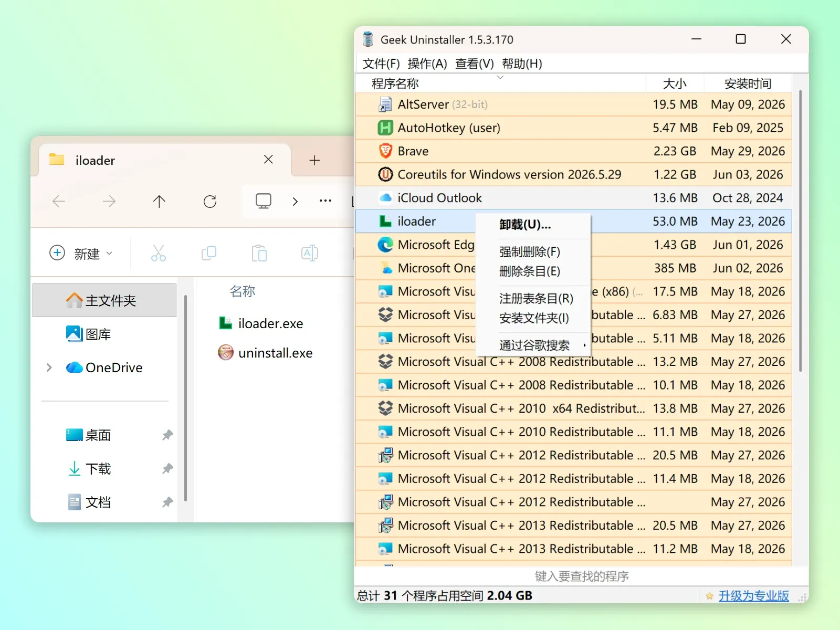This screenshot has width=840, height=630.
Task: Click 升级为专业版 upgrade link
Action: [x=753, y=596]
